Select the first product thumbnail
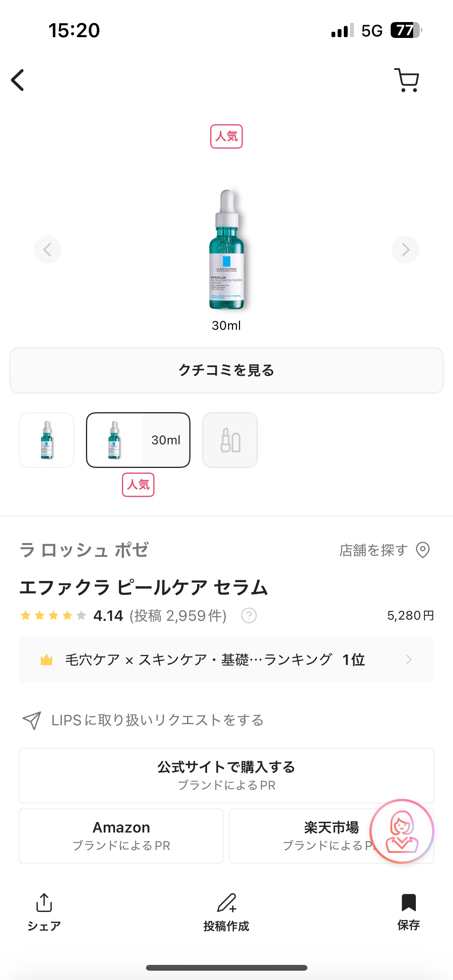The width and height of the screenshot is (453, 980). [46, 440]
